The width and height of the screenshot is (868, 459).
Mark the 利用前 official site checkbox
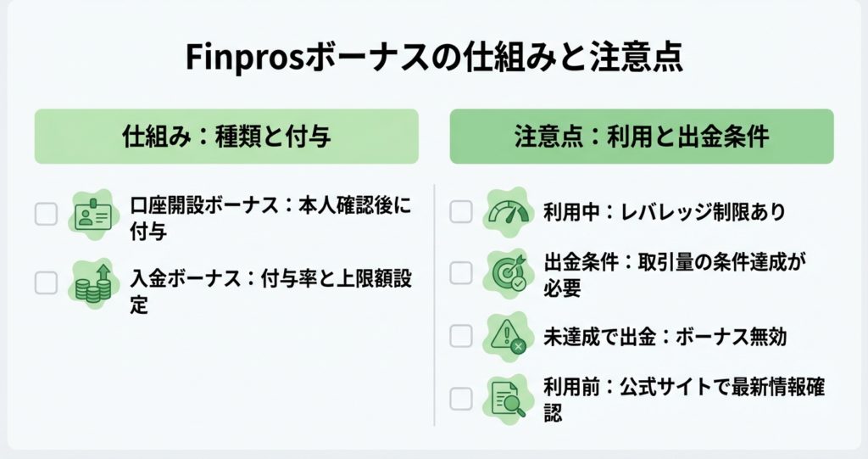pyautogui.click(x=460, y=397)
